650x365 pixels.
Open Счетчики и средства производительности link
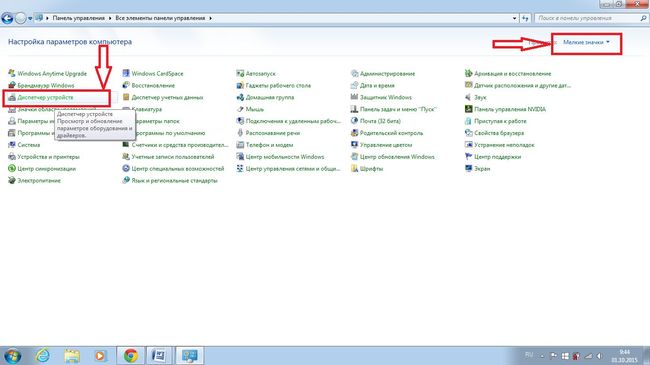[180, 145]
